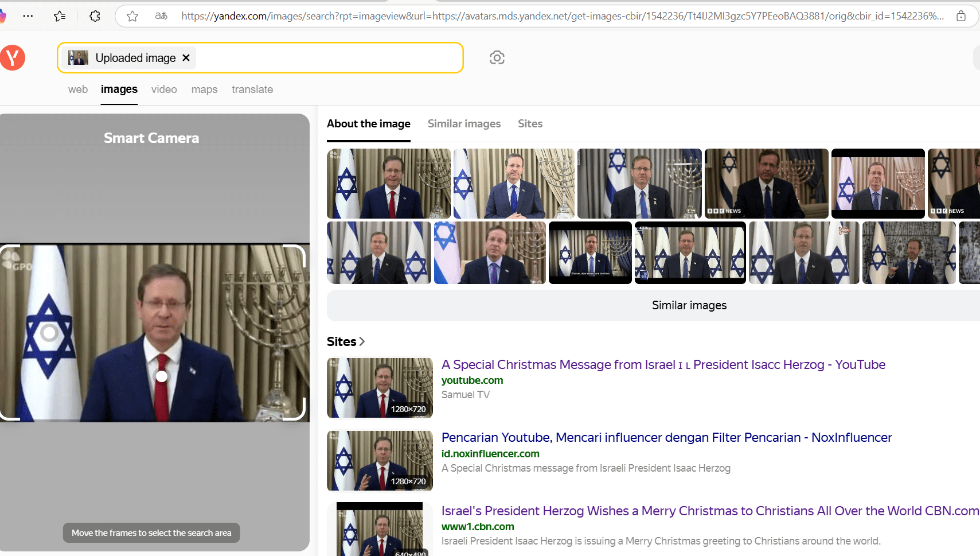980x556 pixels.
Task: Open the fifth second-row image between two flags
Action: [804, 253]
